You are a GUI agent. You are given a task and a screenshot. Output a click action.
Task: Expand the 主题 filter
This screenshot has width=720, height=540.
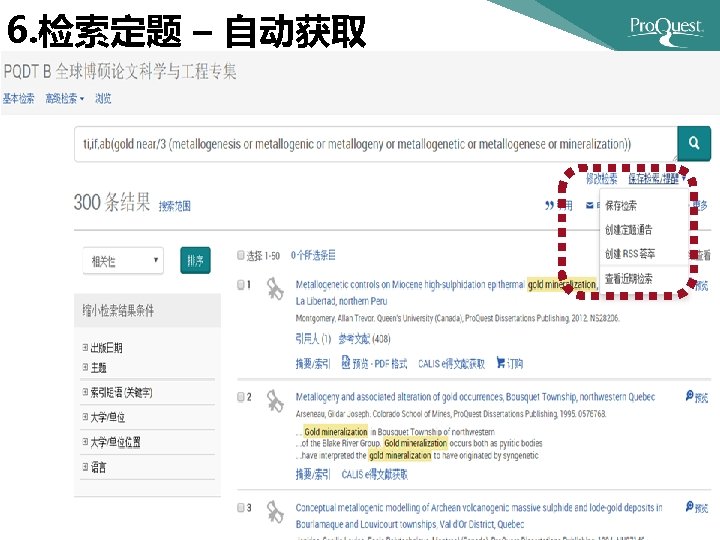[95, 367]
